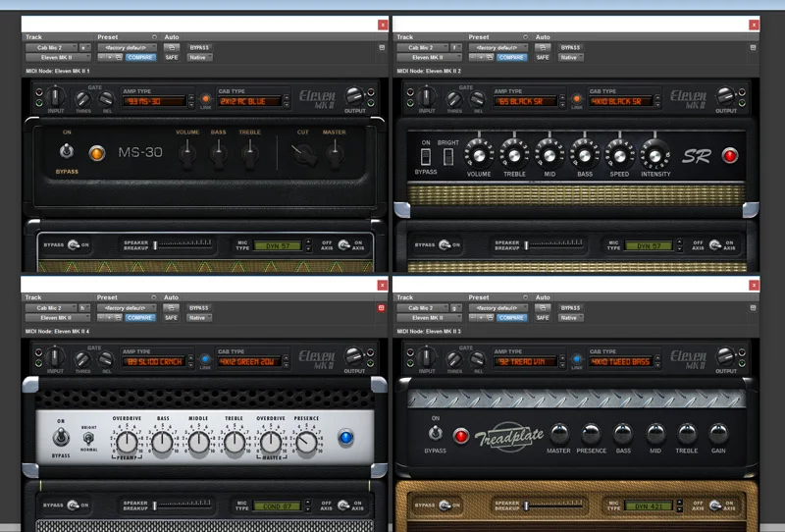Open the Native dropdown in Treadplate window
785x532 pixels.
571,318
